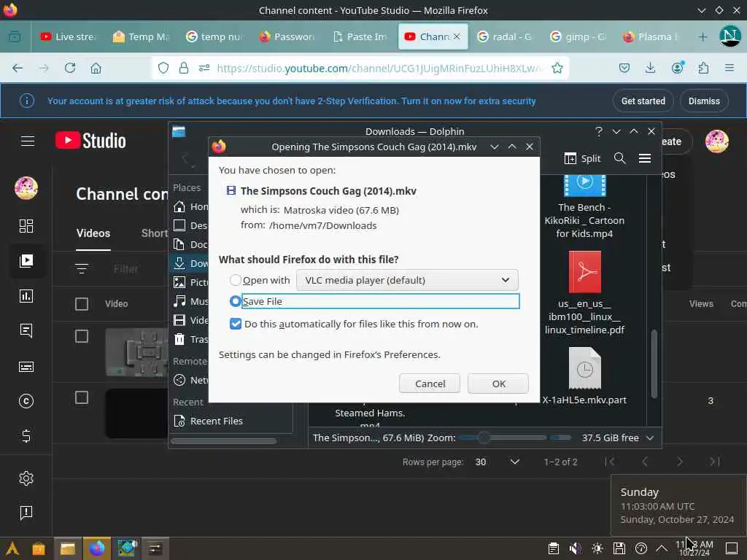The width and height of the screenshot is (747, 560).
Task: Switch to Password tab
Action: (x=287, y=36)
